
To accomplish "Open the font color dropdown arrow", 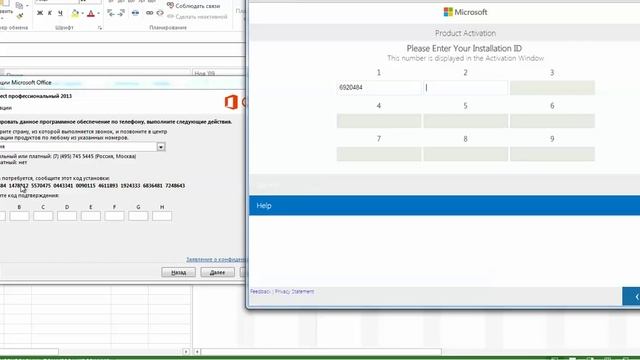I will [98, 13].
